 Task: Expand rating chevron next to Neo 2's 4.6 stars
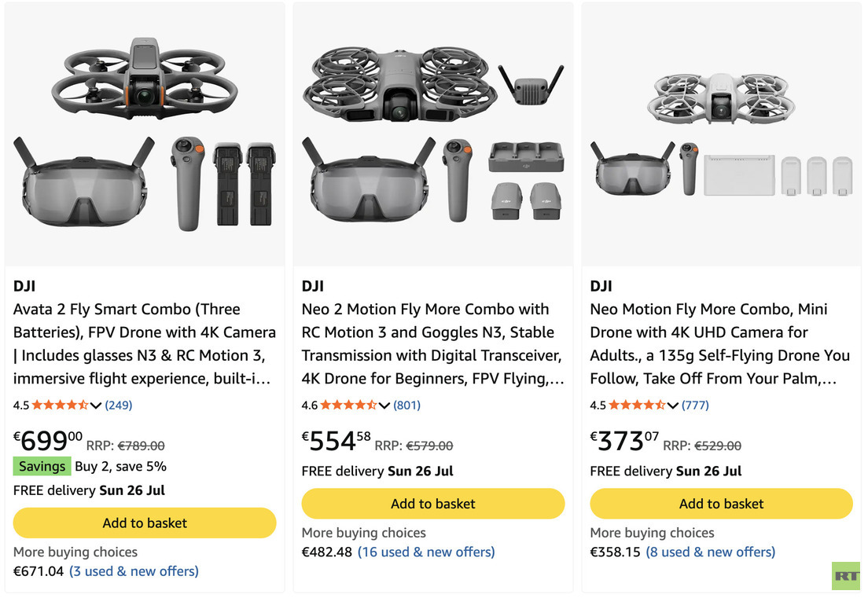pos(384,405)
